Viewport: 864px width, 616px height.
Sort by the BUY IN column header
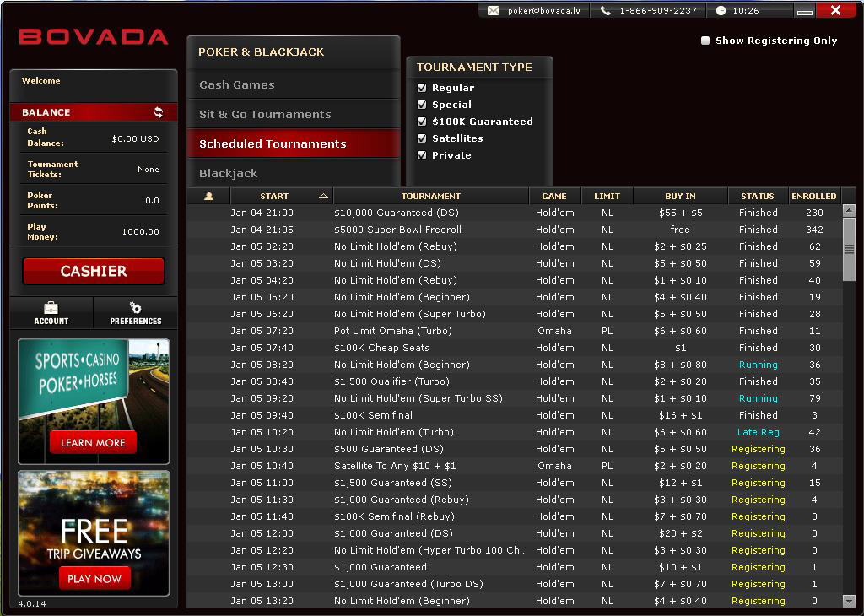[681, 196]
